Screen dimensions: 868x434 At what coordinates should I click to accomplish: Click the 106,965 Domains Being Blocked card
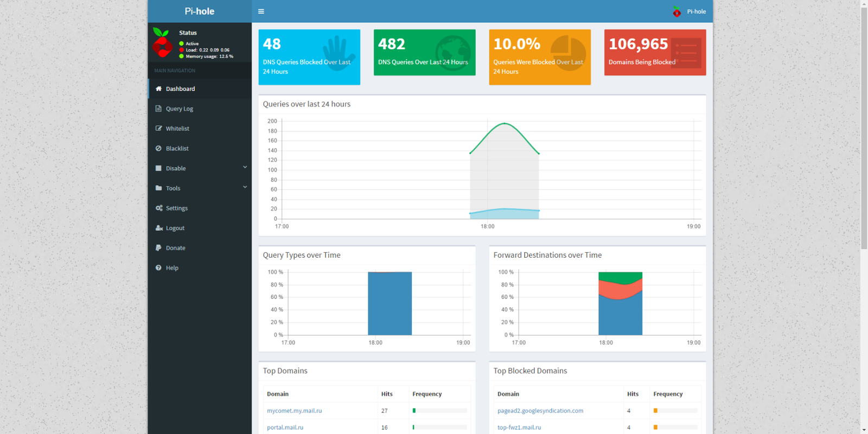tap(655, 52)
